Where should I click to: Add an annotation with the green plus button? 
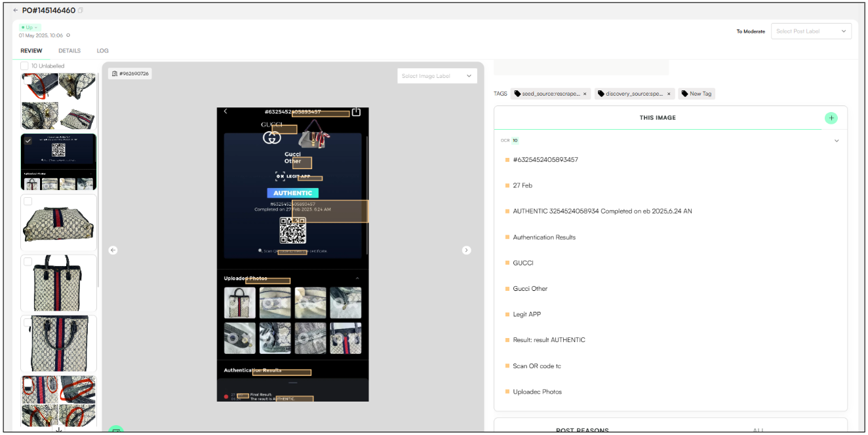click(831, 118)
